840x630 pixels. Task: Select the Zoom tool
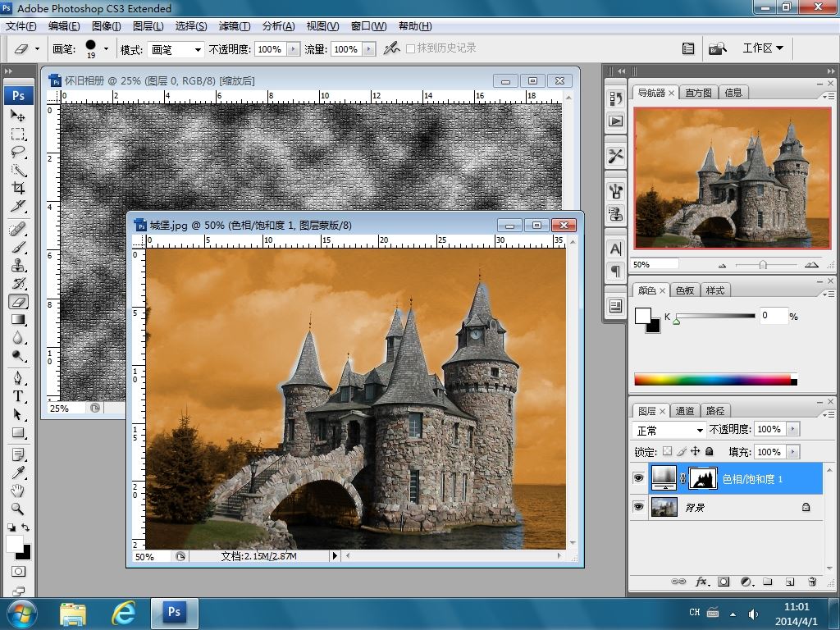pos(18,509)
